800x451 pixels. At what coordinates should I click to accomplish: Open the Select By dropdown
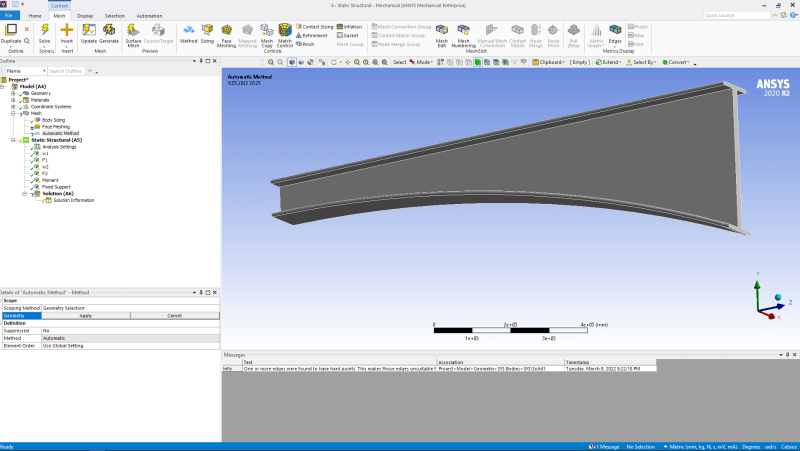pyautogui.click(x=641, y=62)
